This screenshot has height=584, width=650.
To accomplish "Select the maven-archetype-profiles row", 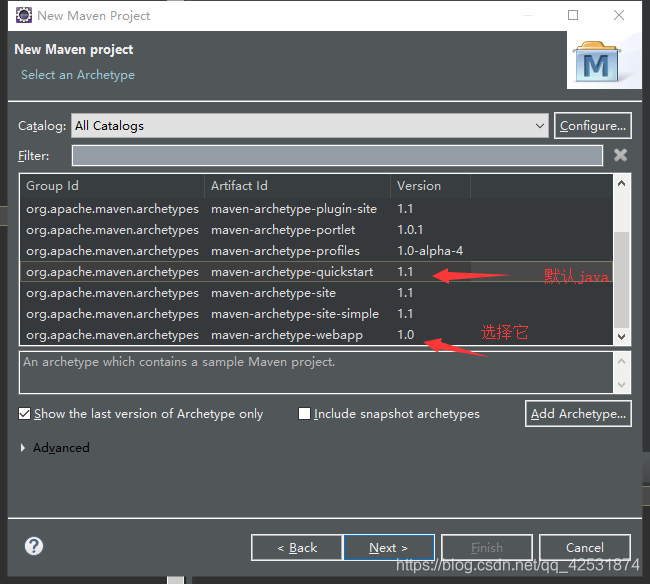I will (x=316, y=251).
